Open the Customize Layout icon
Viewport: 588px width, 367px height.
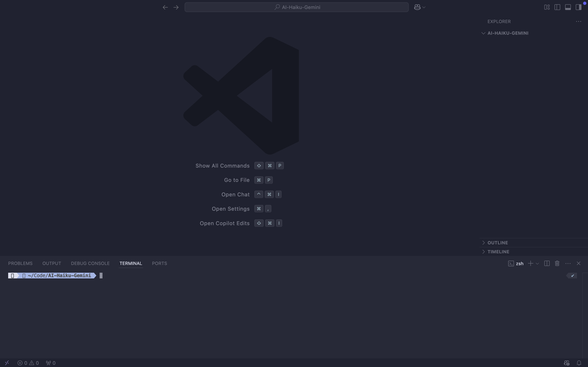click(547, 7)
